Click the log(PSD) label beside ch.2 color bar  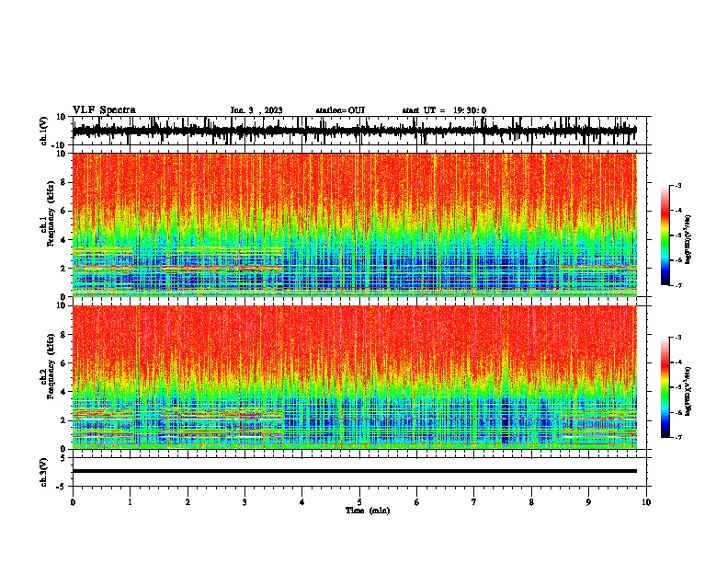688,391
